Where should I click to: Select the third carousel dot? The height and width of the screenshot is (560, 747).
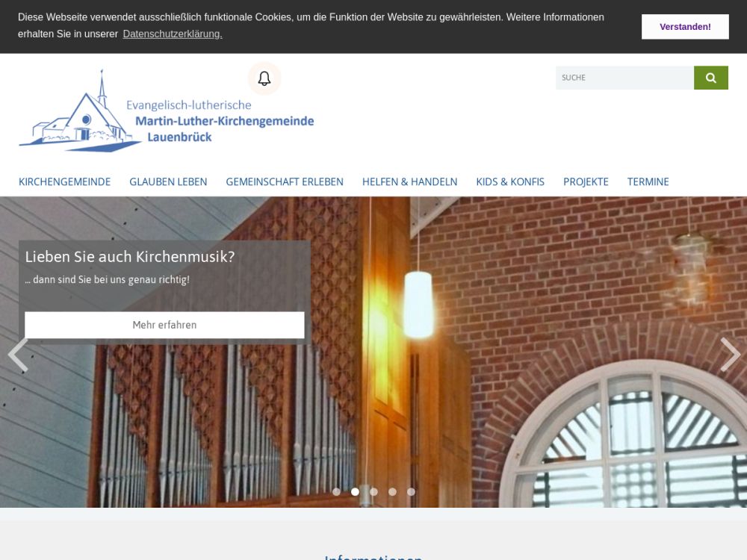[373, 491]
